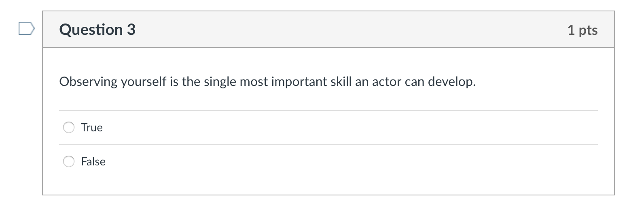This screenshot has height=210, width=644.
Task: Click the word "Observing" in the question
Action: point(88,82)
